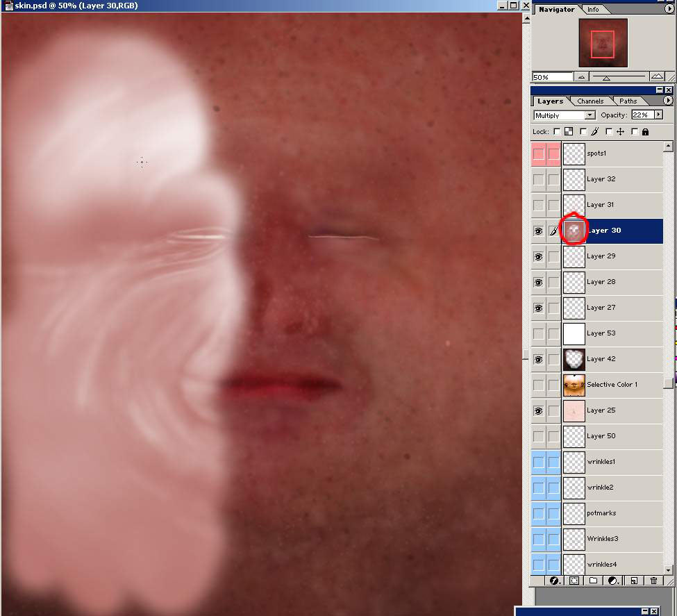This screenshot has height=616, width=677.
Task: Enable the lock transparent pixels checkbox
Action: 557,131
